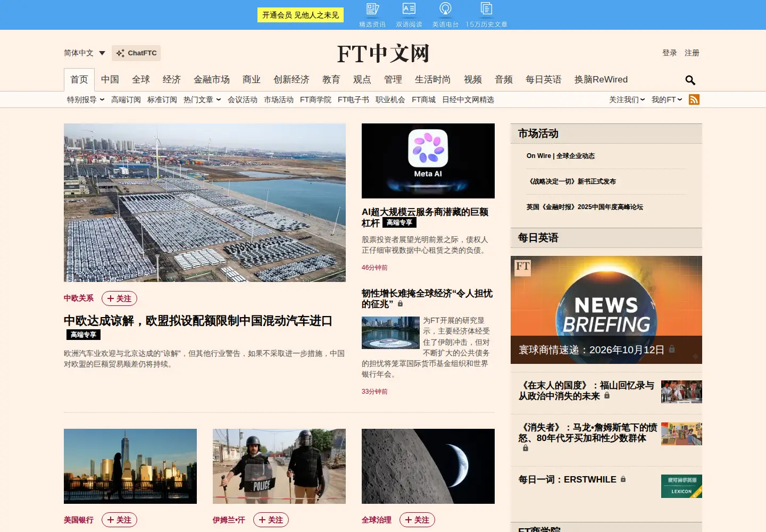Open the RSS feed icon
The height and width of the screenshot is (532, 766).
[x=694, y=99]
